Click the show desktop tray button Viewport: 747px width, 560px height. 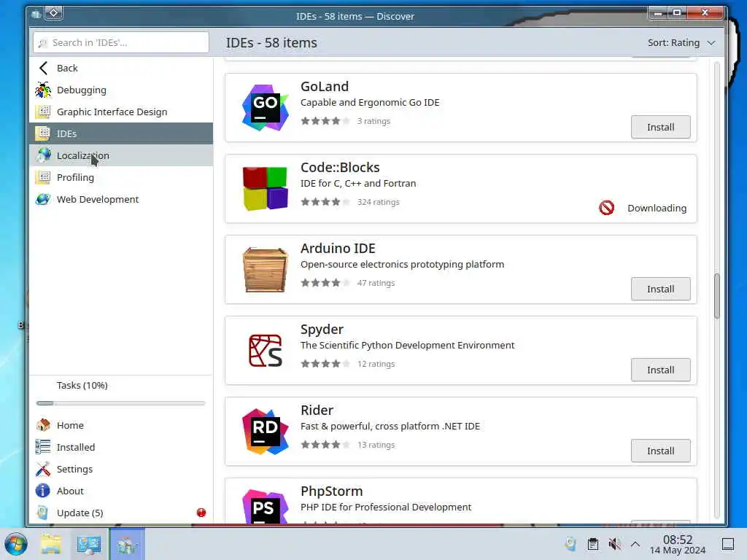(x=727, y=544)
